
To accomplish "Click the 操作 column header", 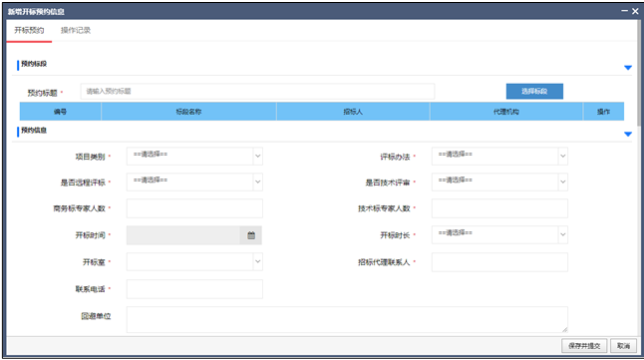I will pos(603,112).
